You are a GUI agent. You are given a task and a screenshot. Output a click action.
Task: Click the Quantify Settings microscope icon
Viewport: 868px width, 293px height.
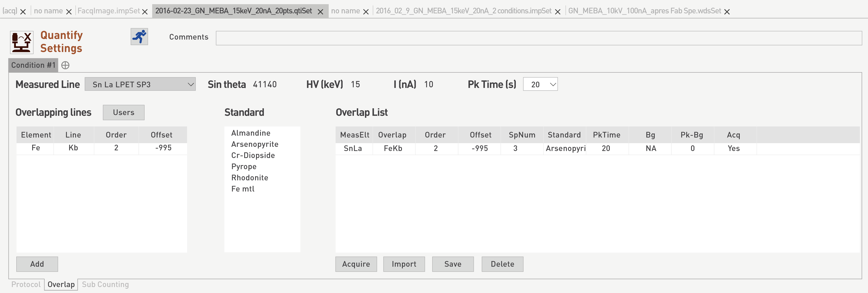(x=22, y=42)
